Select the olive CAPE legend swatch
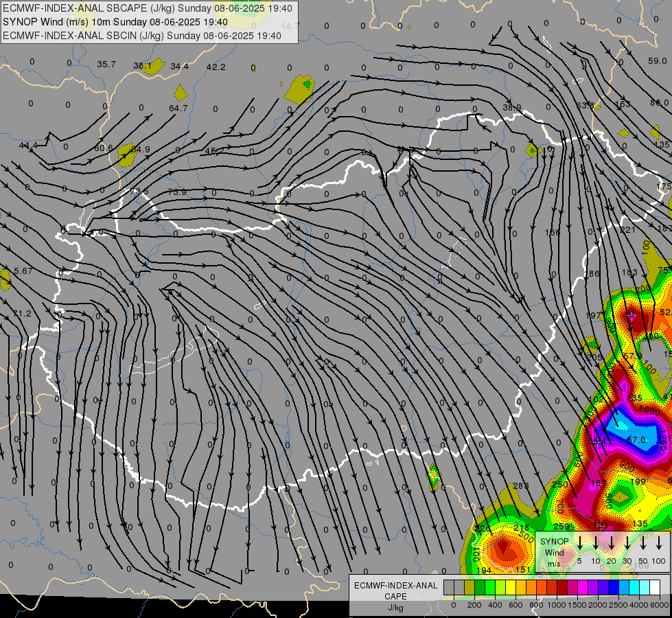672x618 pixels. [x=470, y=587]
